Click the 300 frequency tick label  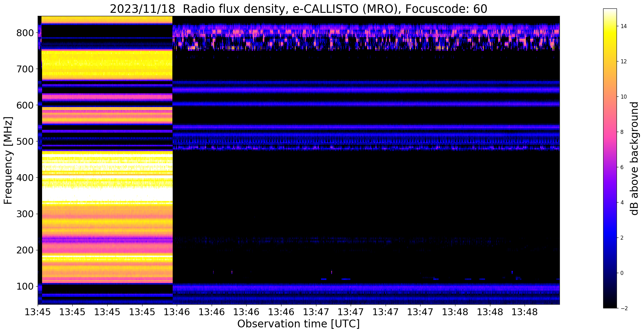tap(25, 214)
